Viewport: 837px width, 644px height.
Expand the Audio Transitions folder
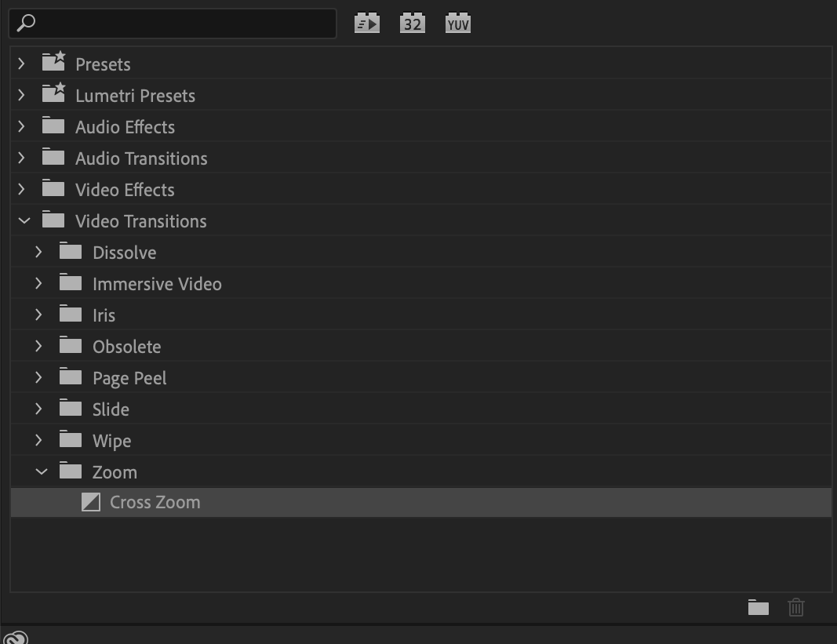coord(21,158)
